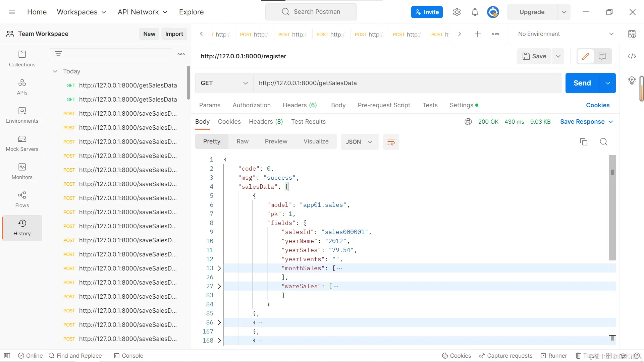Open the hamburger menu

coord(12,12)
